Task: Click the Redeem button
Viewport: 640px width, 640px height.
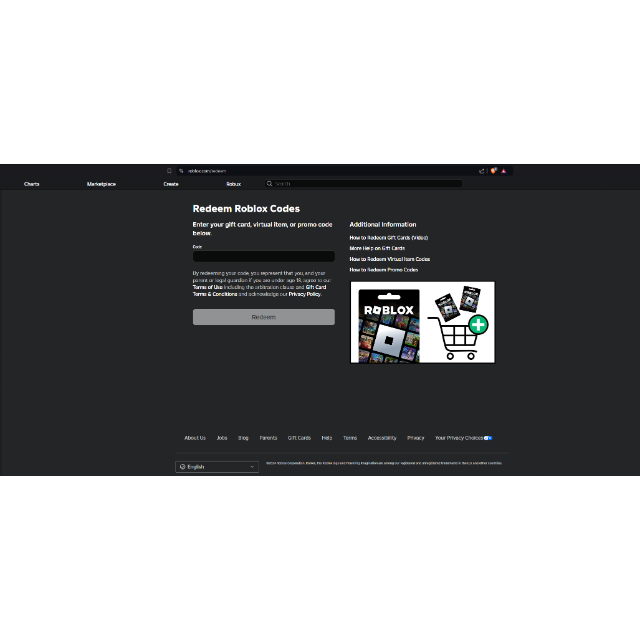Action: (264, 317)
